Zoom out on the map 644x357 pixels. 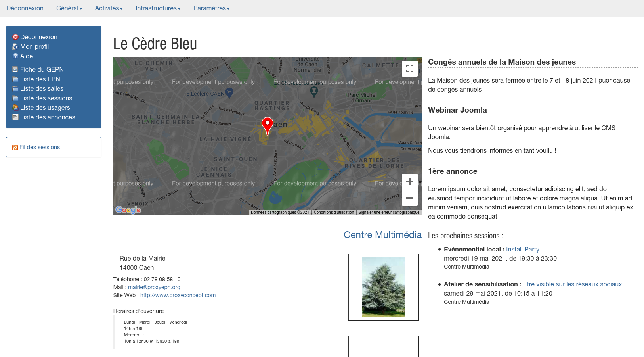click(x=410, y=198)
